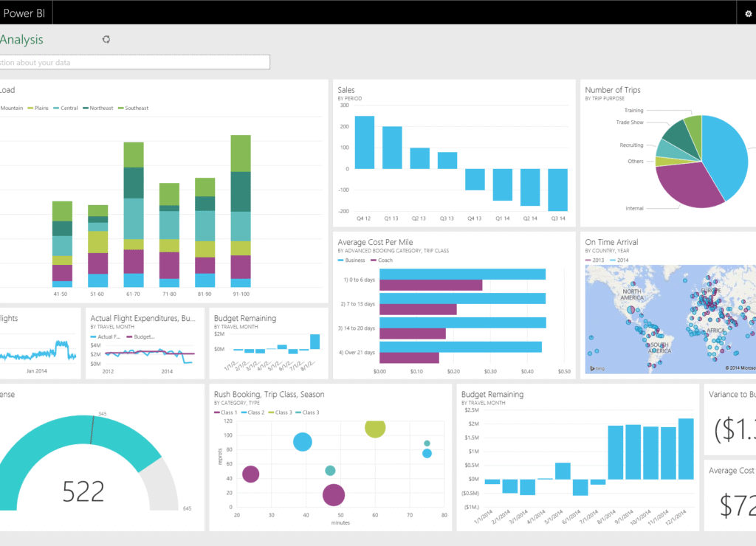Click the refresh icon beside Analysis

[106, 40]
